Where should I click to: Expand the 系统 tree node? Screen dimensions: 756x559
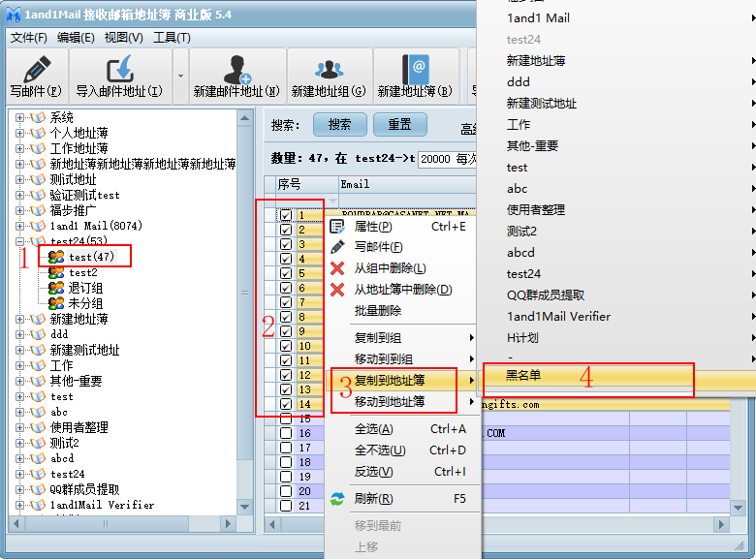coord(19,117)
